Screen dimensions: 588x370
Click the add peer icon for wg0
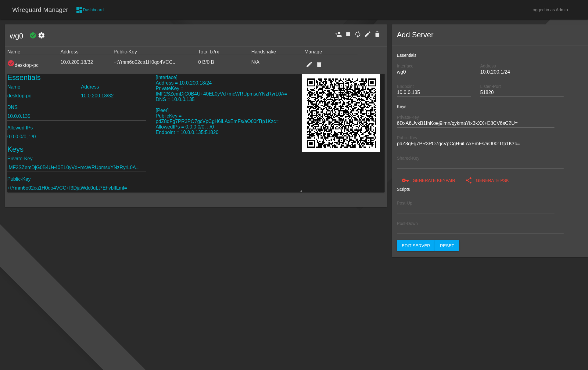(x=338, y=34)
